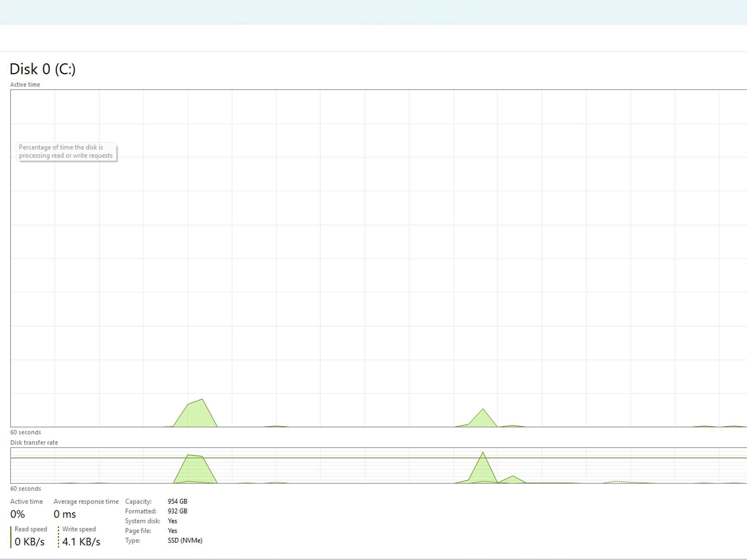Image resolution: width=747 pixels, height=560 pixels.
Task: Click the 0 ms response time value
Action: (65, 514)
